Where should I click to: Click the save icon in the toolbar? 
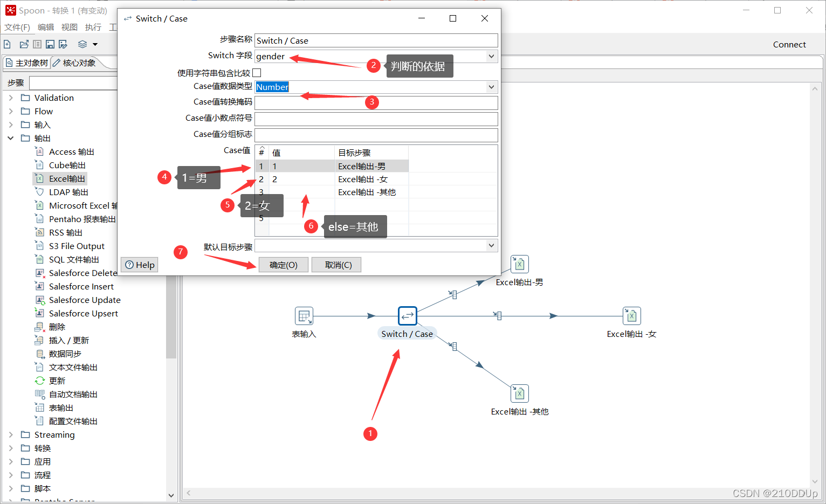point(50,44)
